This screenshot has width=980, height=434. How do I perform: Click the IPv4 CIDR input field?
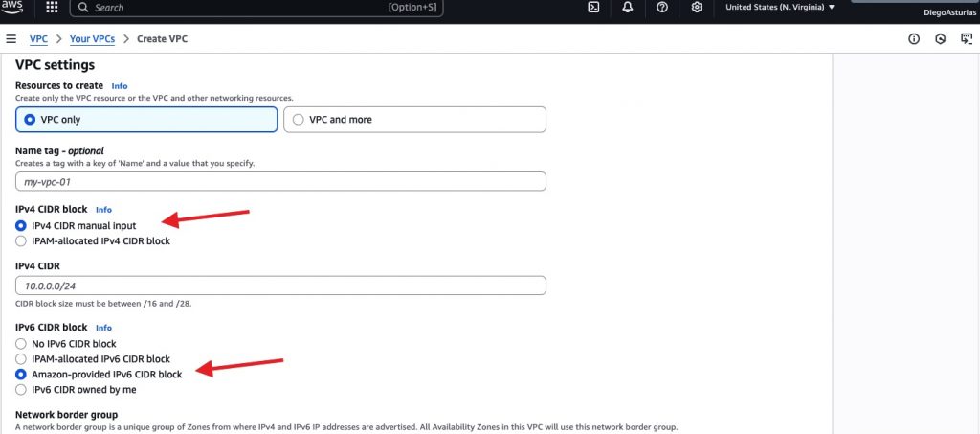tap(280, 286)
